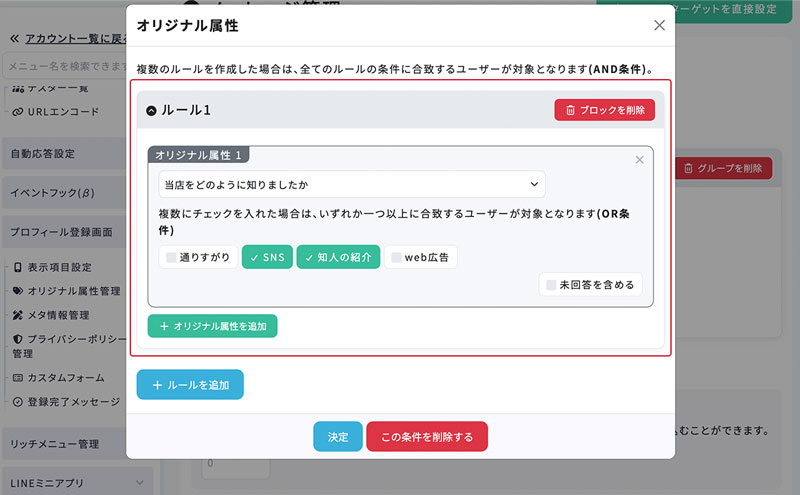
Task: Enable the 未回答を含める checkbox
Action: 590,285
